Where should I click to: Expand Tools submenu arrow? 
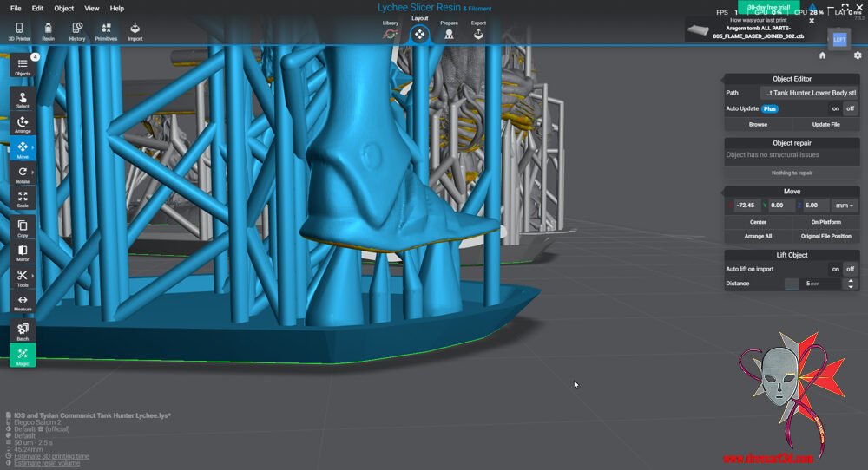tap(33, 276)
